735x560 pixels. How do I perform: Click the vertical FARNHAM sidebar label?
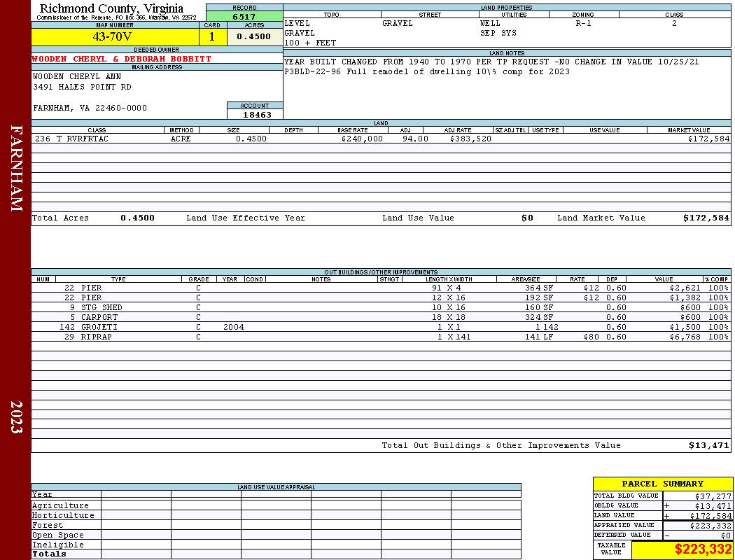point(16,168)
